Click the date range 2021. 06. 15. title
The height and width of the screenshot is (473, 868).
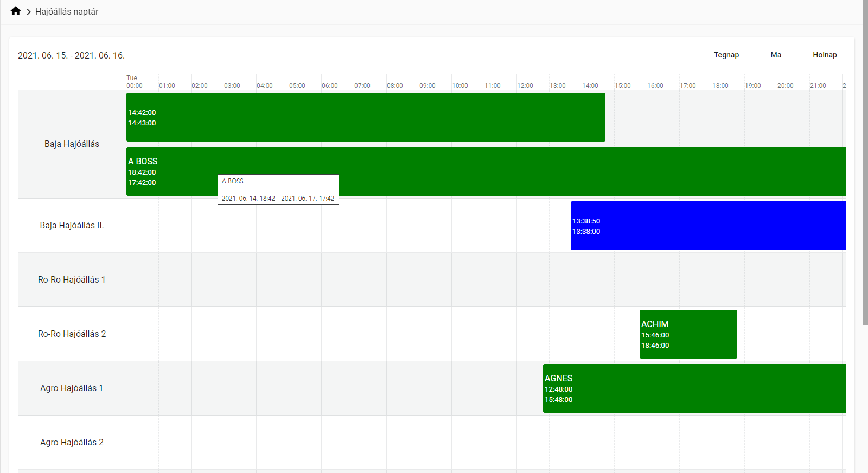[71, 56]
